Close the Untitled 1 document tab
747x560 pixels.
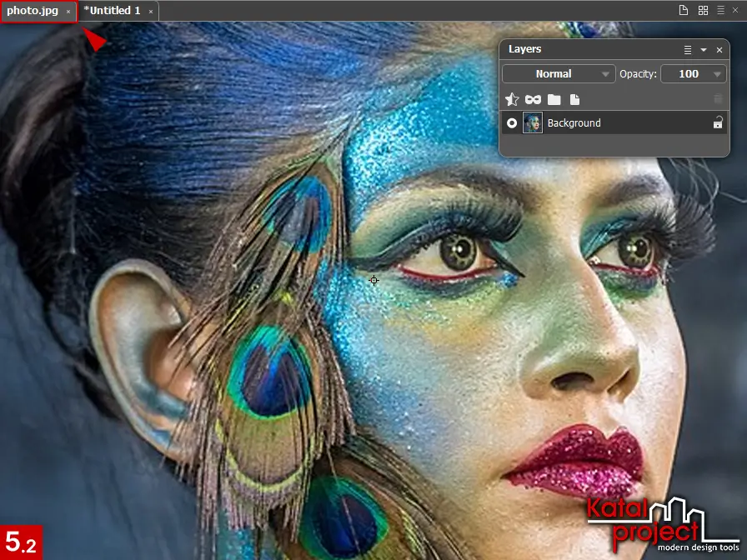(x=151, y=12)
